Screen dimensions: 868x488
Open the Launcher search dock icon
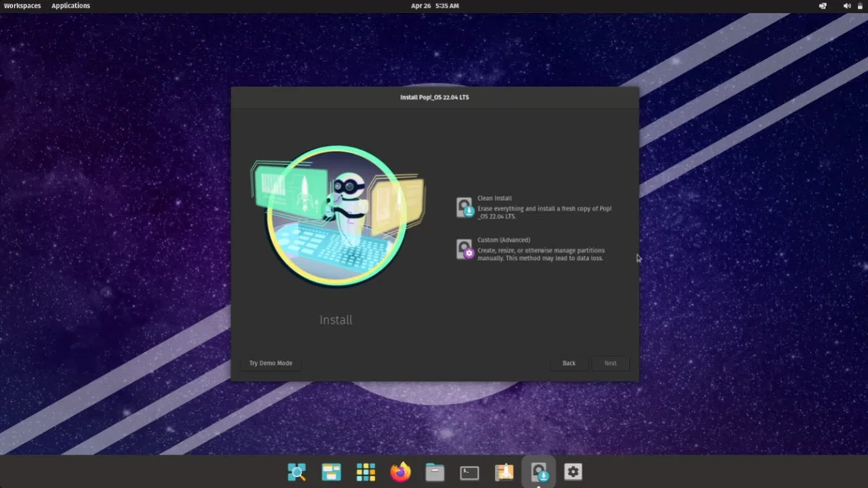[x=296, y=473]
